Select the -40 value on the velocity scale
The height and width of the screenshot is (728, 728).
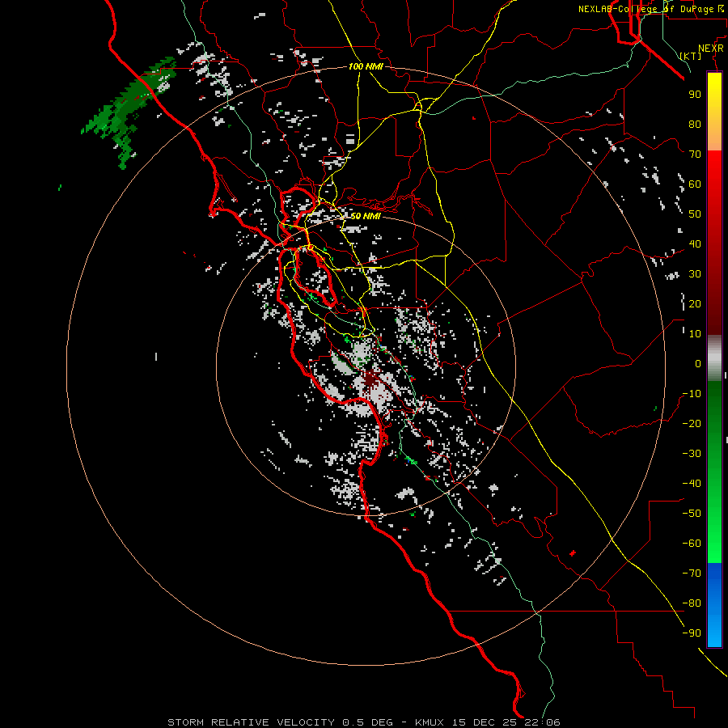coord(692,484)
